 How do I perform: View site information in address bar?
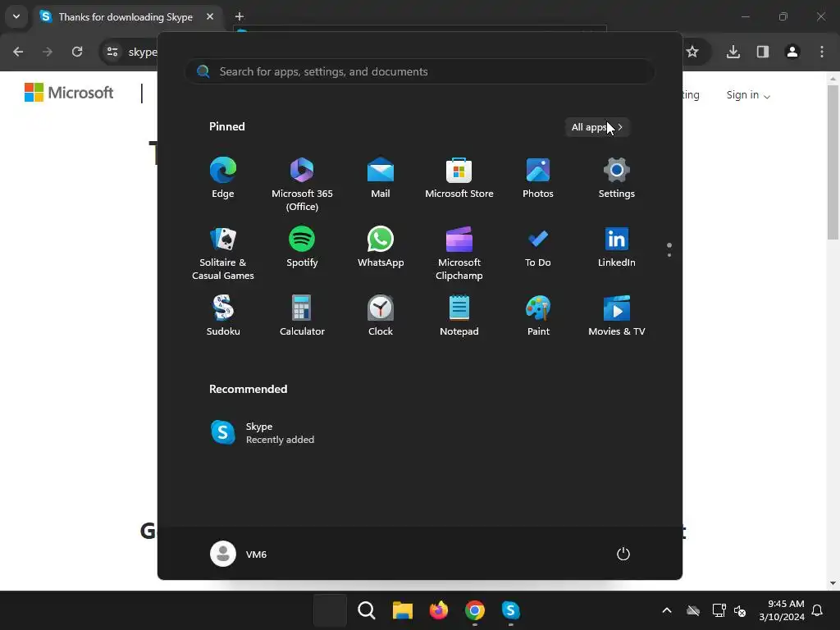click(x=112, y=52)
